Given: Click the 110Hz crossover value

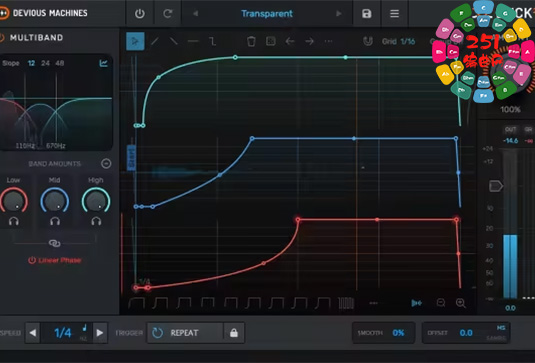Looking at the screenshot, I should [25, 146].
